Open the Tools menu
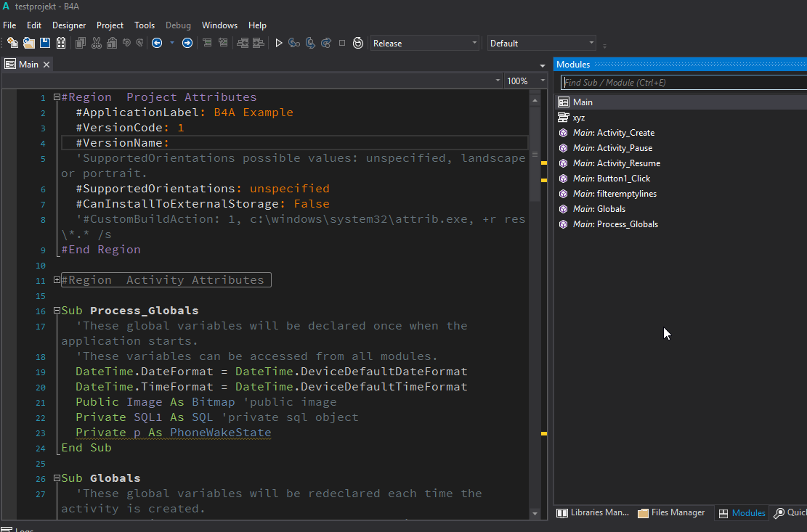 pyautogui.click(x=145, y=25)
